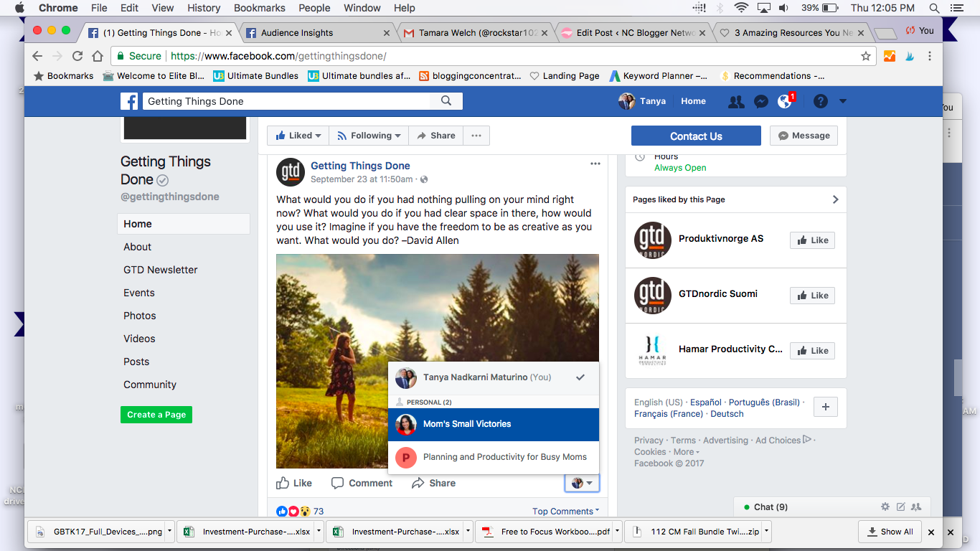Image resolution: width=980 pixels, height=551 pixels.
Task: Select Planning and Productivity for Busy Moms
Action: [x=494, y=457]
